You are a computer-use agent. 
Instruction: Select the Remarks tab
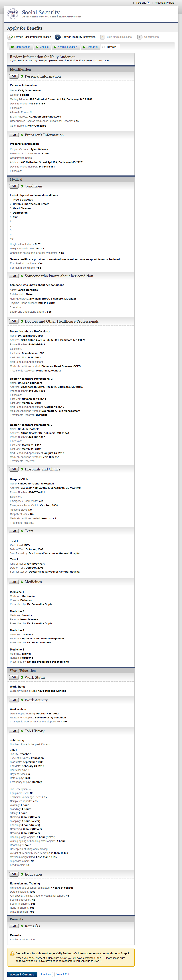[x=90, y=47]
